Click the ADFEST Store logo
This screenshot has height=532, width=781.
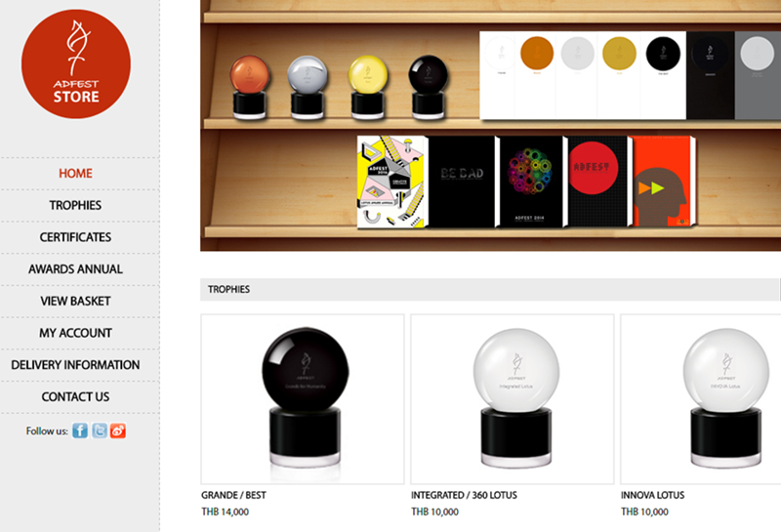[x=76, y=63]
